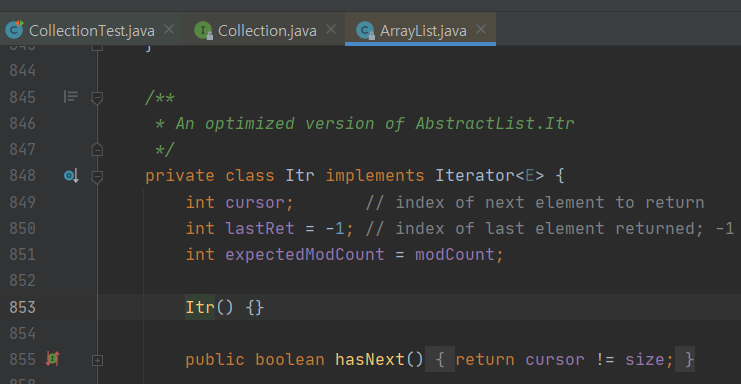Collapse the Itr class fold at line 848
This screenshot has width=741, height=384.
coord(97,177)
